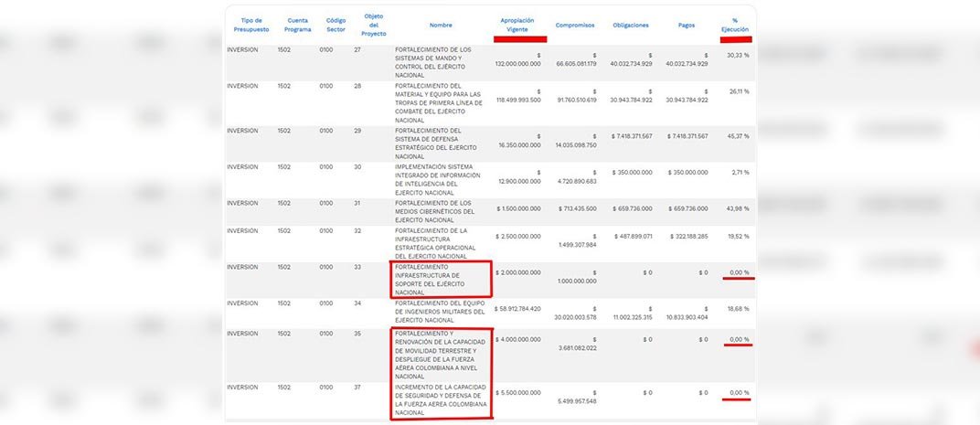Click the Objeto del Proyecto header
The height and width of the screenshot is (425, 980).
coord(374,25)
